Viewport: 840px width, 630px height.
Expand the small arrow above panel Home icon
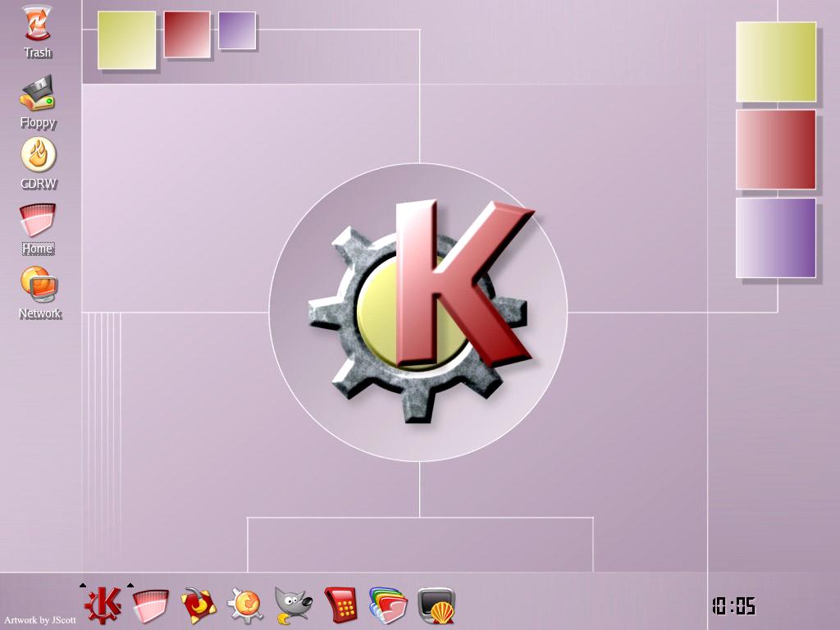pyautogui.click(x=130, y=586)
